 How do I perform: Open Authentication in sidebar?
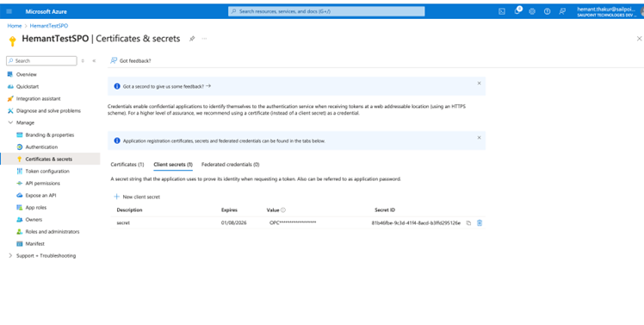tap(41, 147)
